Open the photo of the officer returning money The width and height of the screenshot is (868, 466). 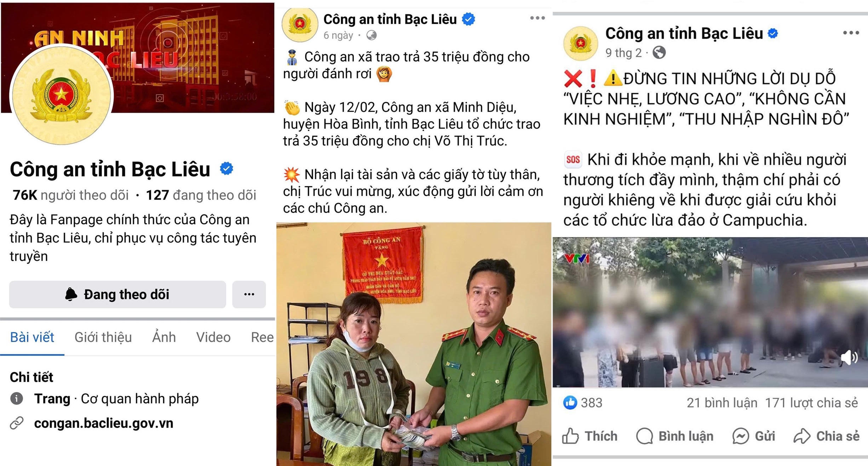pos(414,344)
